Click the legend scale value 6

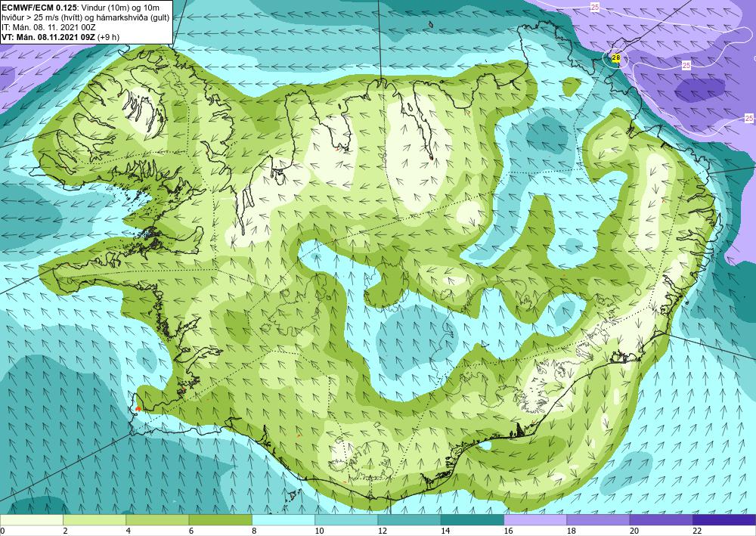tap(191, 531)
